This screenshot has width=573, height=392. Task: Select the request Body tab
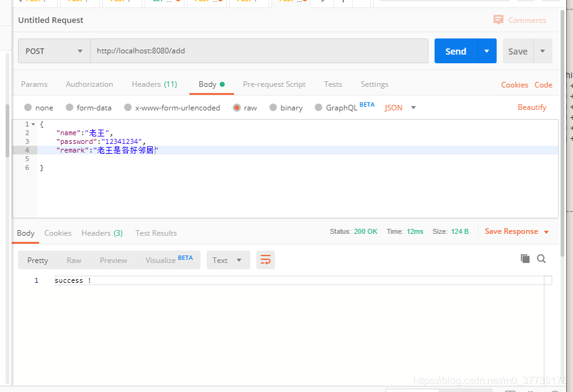[x=211, y=84]
